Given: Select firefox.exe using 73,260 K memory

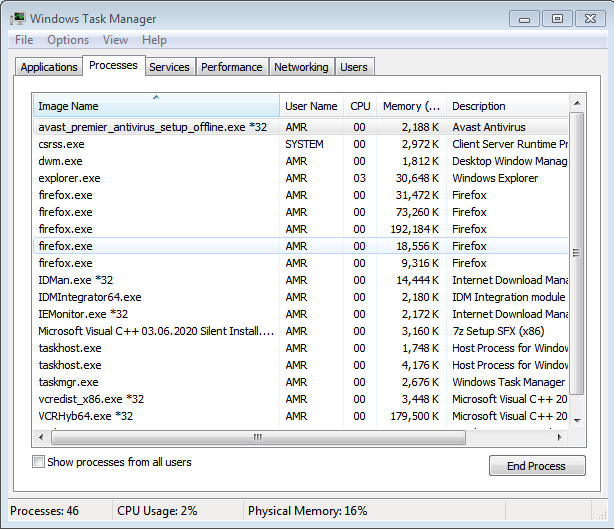Looking at the screenshot, I should (x=301, y=212).
